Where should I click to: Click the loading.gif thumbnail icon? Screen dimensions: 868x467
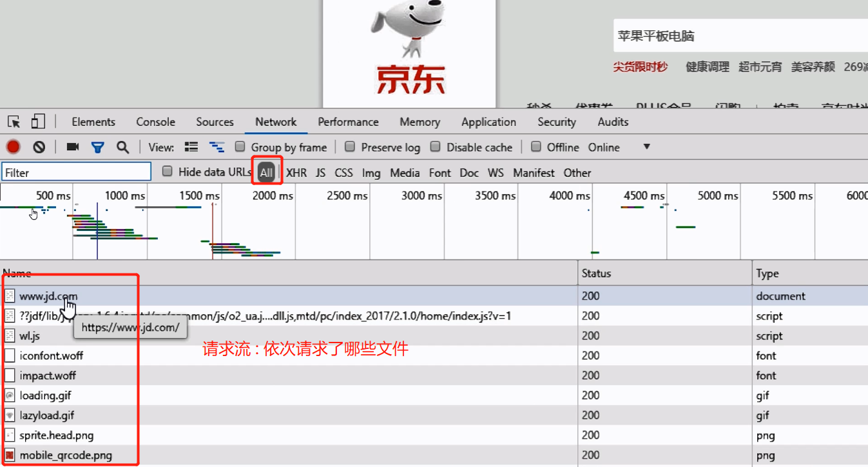(x=10, y=395)
